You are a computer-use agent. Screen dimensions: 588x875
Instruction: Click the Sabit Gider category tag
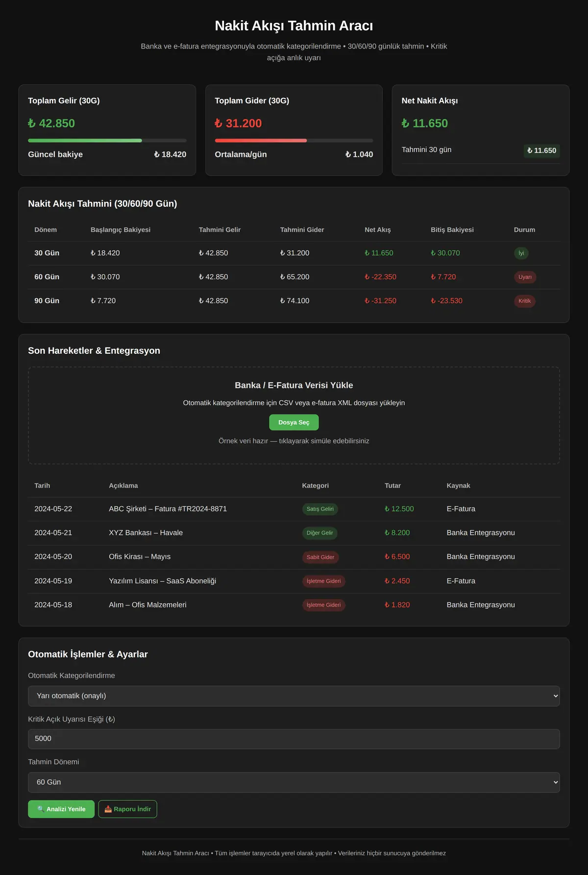(320, 557)
